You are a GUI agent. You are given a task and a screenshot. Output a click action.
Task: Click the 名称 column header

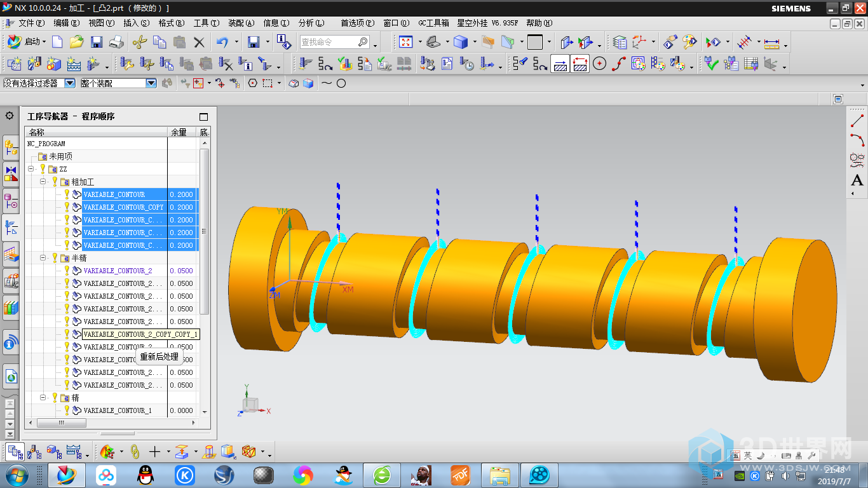pyautogui.click(x=96, y=132)
